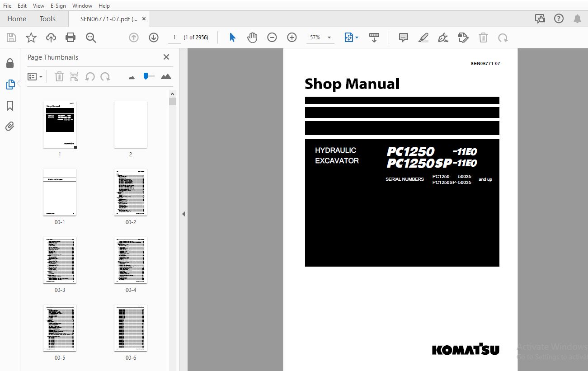Zoom in with the plus icon
This screenshot has height=371, width=588.
pyautogui.click(x=292, y=38)
